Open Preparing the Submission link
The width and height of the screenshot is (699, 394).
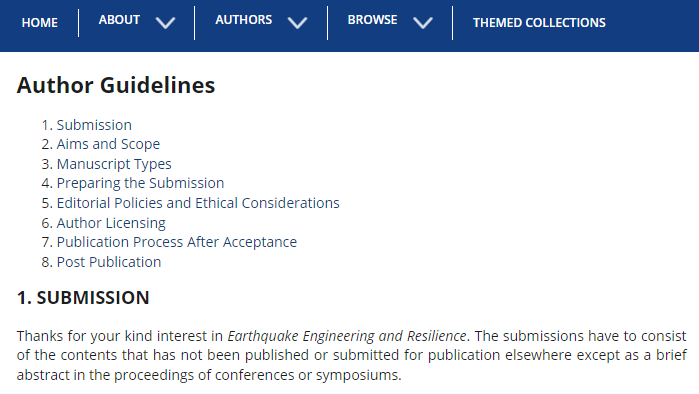click(140, 183)
